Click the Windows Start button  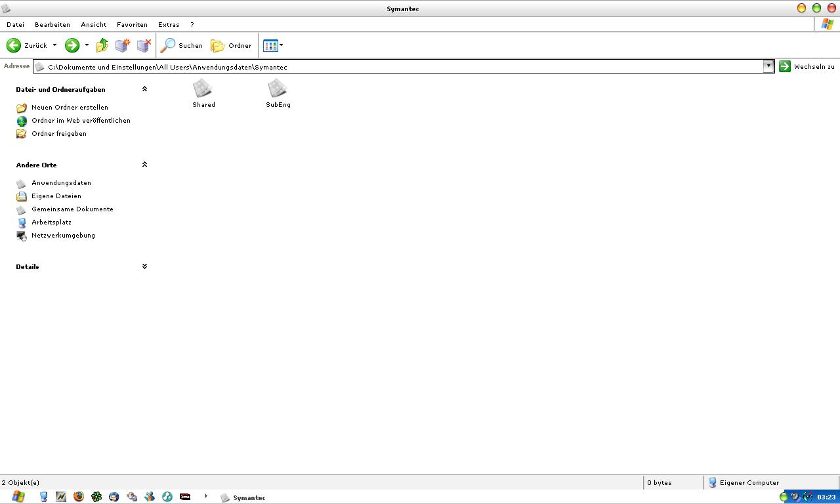click(x=17, y=497)
